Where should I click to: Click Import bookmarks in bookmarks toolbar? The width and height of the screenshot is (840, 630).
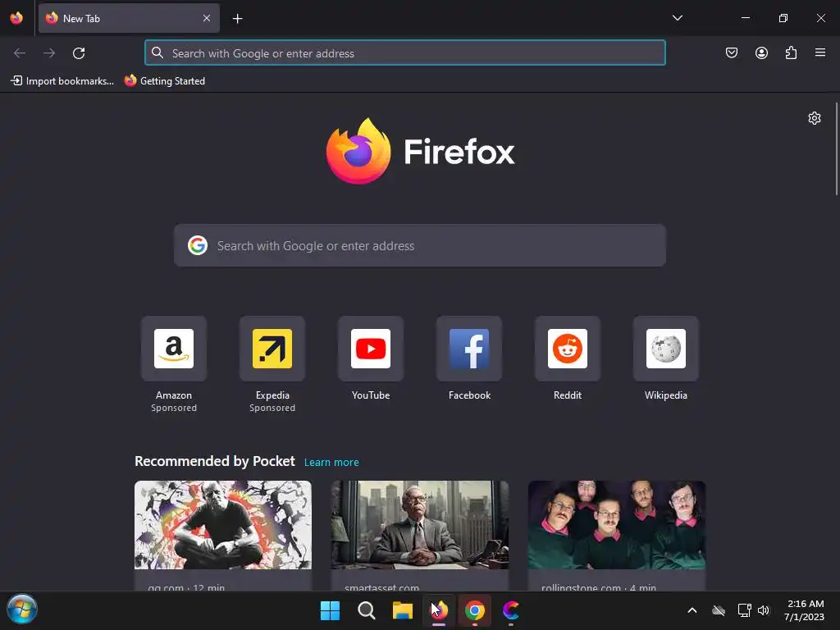(62, 81)
